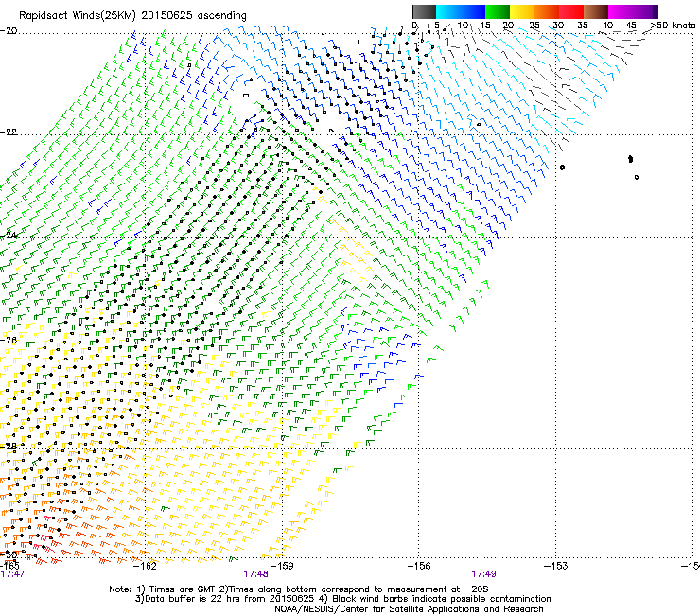The height and width of the screenshot is (615, 700).
Task: Click the gray 0-5 knots color segment
Action: point(424,11)
